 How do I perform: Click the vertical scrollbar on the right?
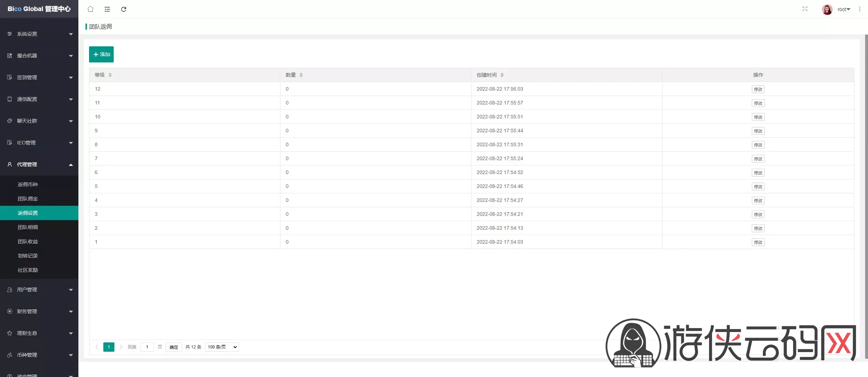pos(866,196)
